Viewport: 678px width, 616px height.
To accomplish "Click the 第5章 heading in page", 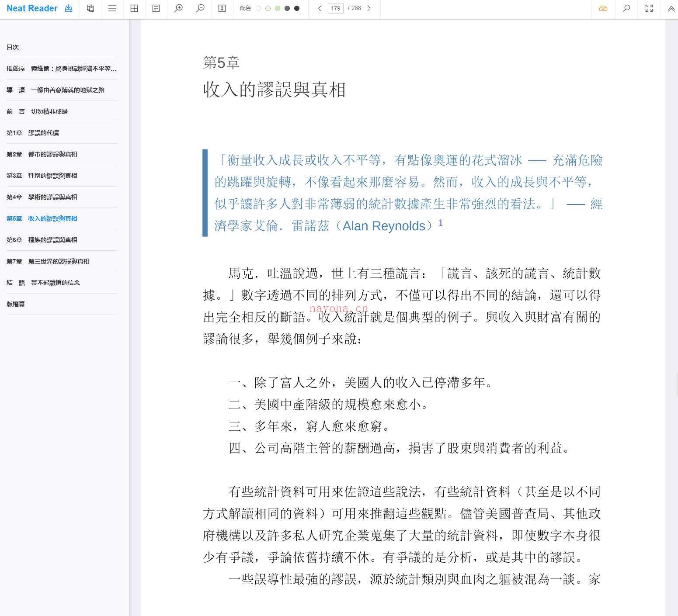I will [221, 62].
